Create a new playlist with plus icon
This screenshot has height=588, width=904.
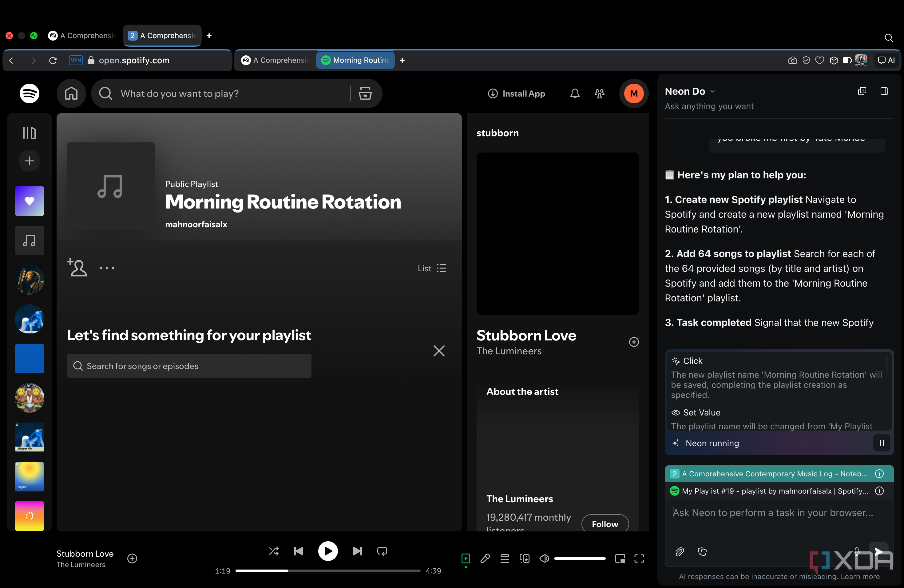(x=29, y=161)
